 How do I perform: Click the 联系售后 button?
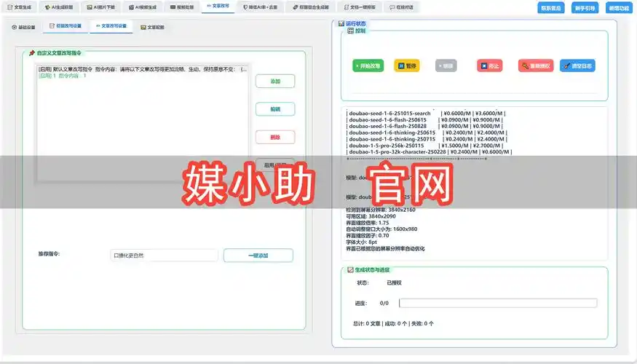[551, 8]
